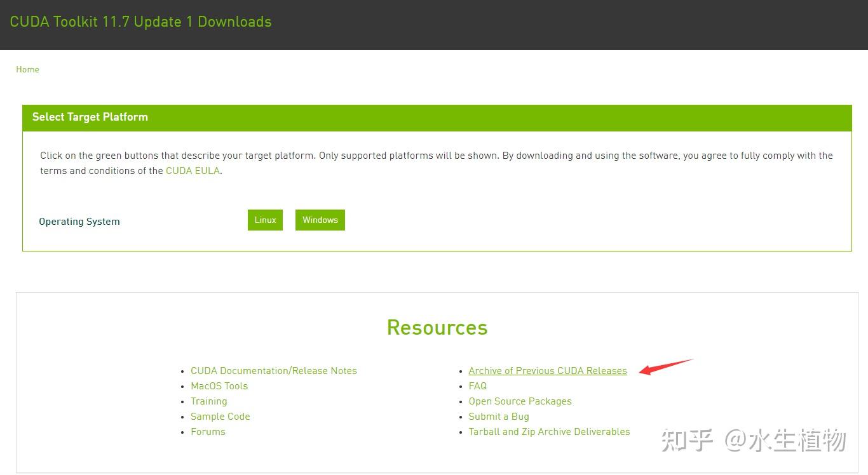Open the MacOS Tools link
This screenshot has height=475, width=868.
[219, 386]
